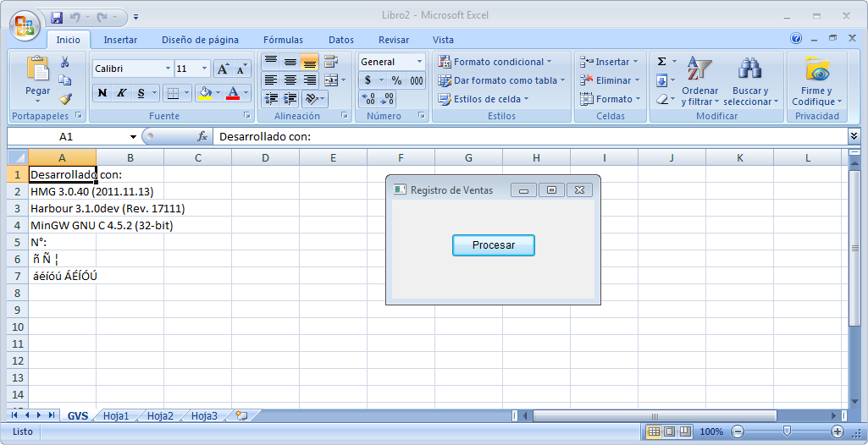Increase decimal places

[x=368, y=99]
